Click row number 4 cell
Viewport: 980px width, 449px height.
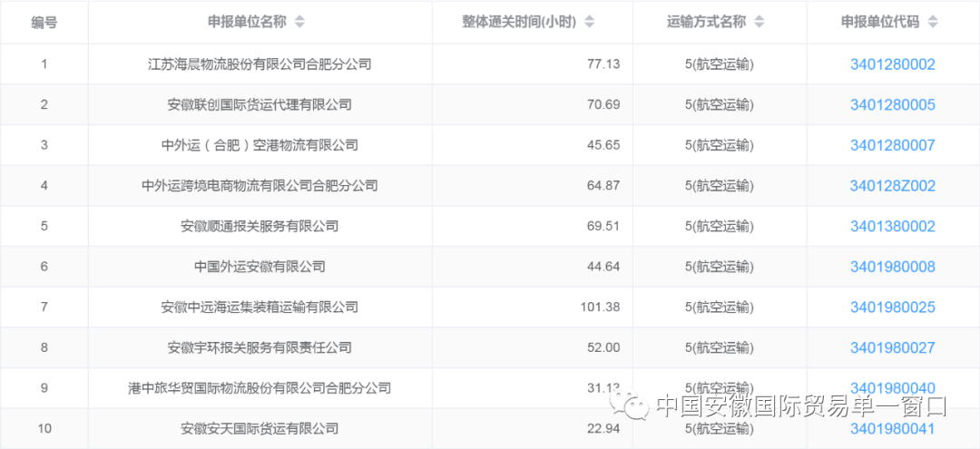pos(44,185)
